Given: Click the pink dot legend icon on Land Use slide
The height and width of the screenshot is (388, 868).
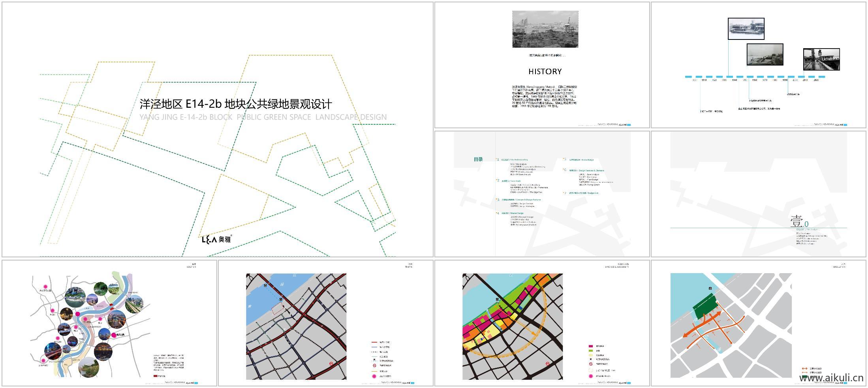Looking at the screenshot, I should pyautogui.click(x=591, y=376).
